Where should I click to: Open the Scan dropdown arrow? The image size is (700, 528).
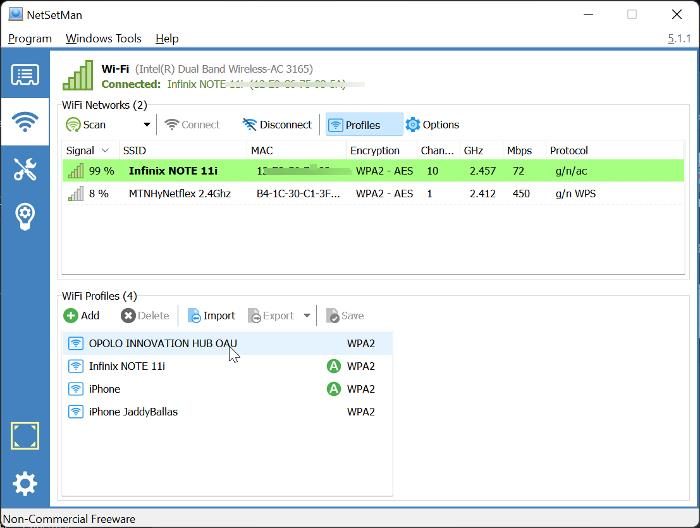point(146,125)
